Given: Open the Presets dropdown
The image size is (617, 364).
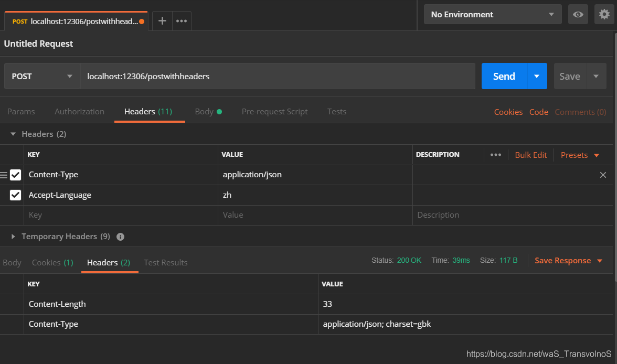Looking at the screenshot, I should tap(580, 155).
